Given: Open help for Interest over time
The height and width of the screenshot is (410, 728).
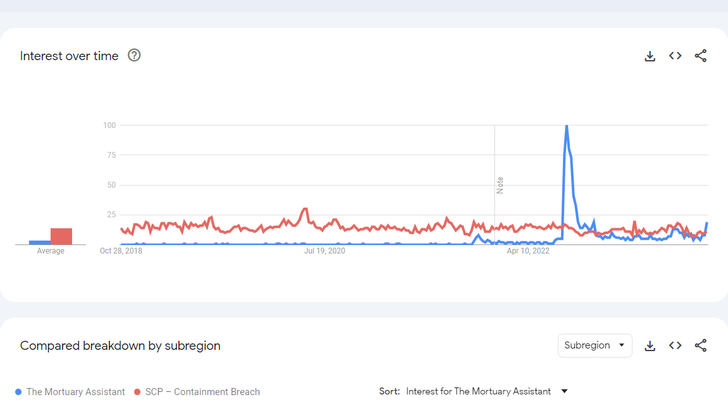Looking at the screenshot, I should (x=134, y=56).
